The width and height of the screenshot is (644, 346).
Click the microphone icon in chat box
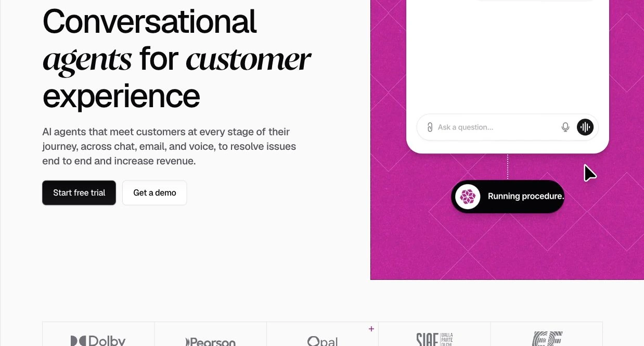(565, 127)
